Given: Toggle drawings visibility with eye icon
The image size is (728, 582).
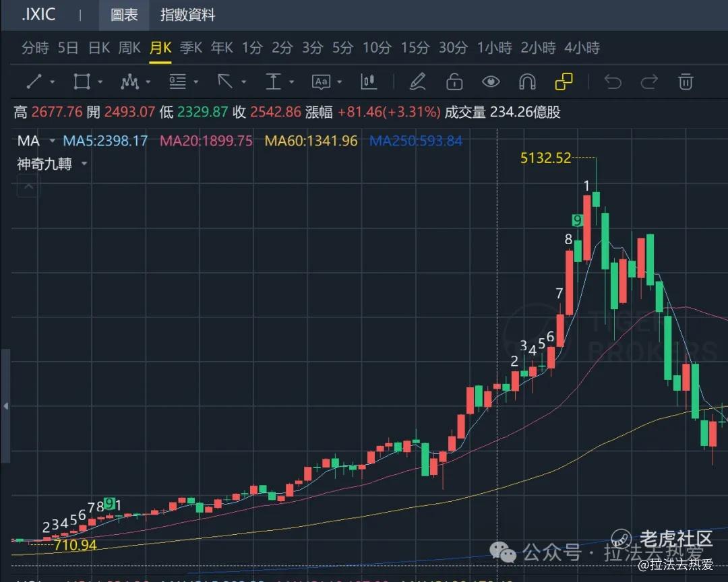Looking at the screenshot, I should point(491,82).
